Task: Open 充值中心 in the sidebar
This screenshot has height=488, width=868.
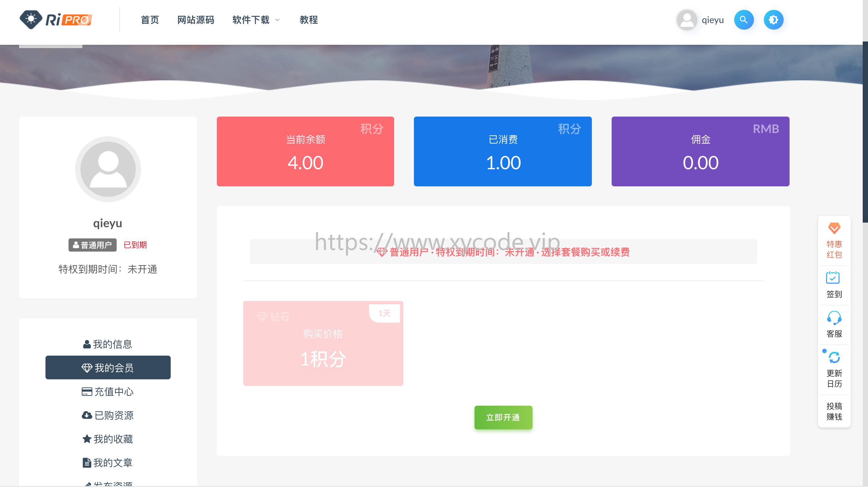Action: (x=108, y=392)
